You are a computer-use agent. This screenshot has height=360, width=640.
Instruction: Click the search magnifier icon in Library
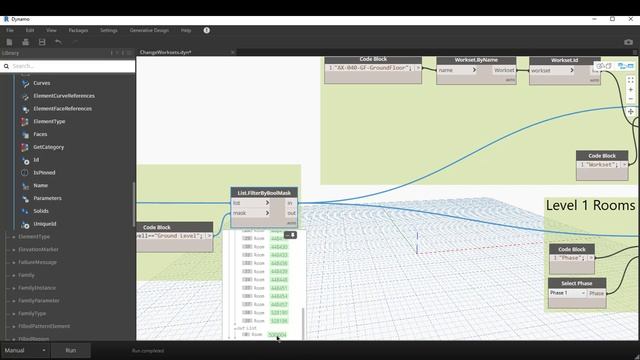(x=6, y=66)
